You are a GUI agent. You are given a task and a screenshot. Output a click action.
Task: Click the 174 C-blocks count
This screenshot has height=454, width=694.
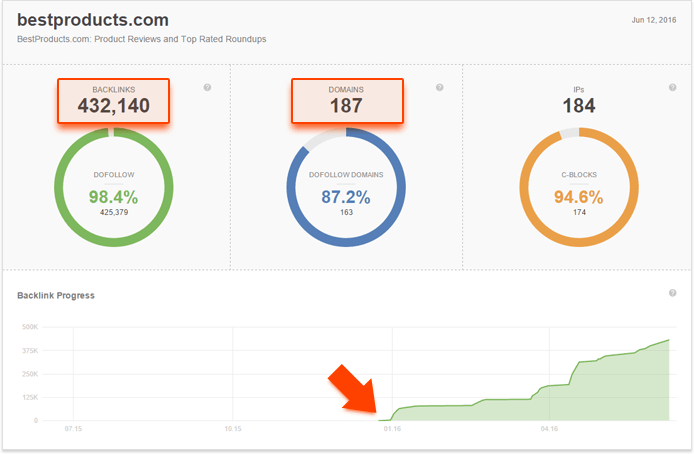click(x=579, y=212)
